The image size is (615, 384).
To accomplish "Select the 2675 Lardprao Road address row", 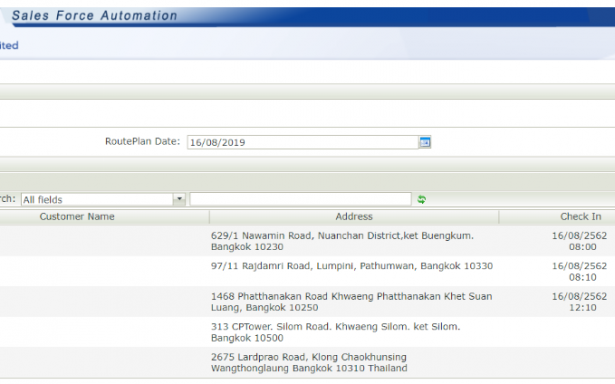I will [308, 362].
